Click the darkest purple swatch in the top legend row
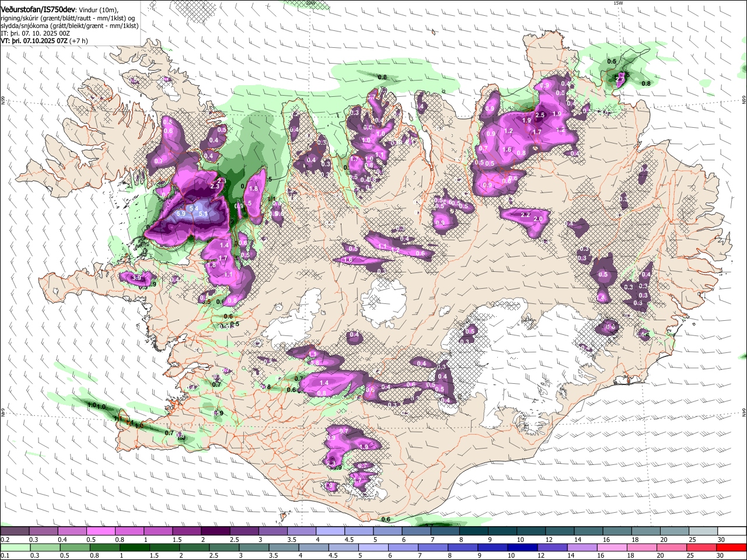747x560 pixels. (215, 531)
